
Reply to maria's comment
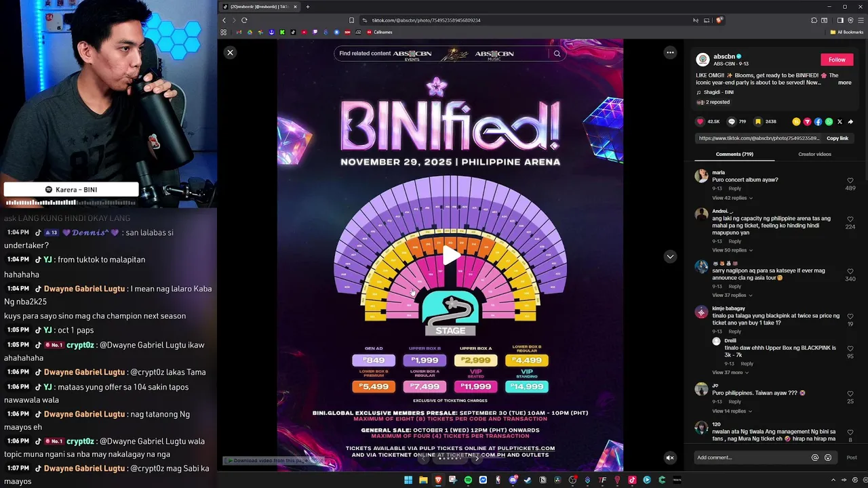tap(734, 188)
